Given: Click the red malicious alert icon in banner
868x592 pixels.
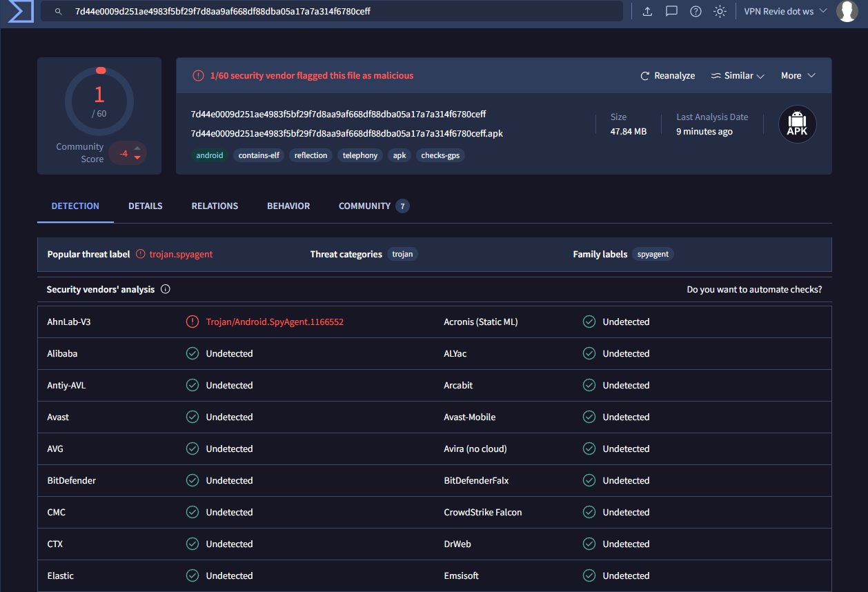Looking at the screenshot, I should [x=198, y=76].
